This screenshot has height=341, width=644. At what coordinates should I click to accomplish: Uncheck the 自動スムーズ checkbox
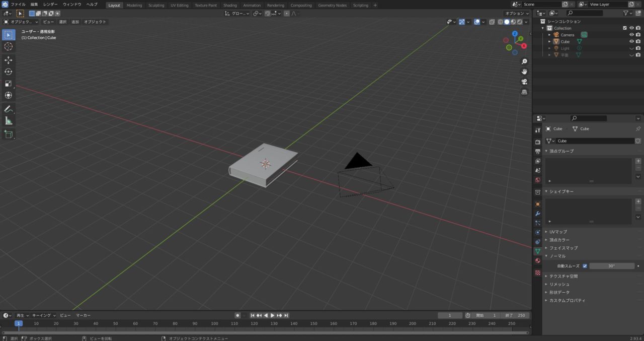[585, 266]
